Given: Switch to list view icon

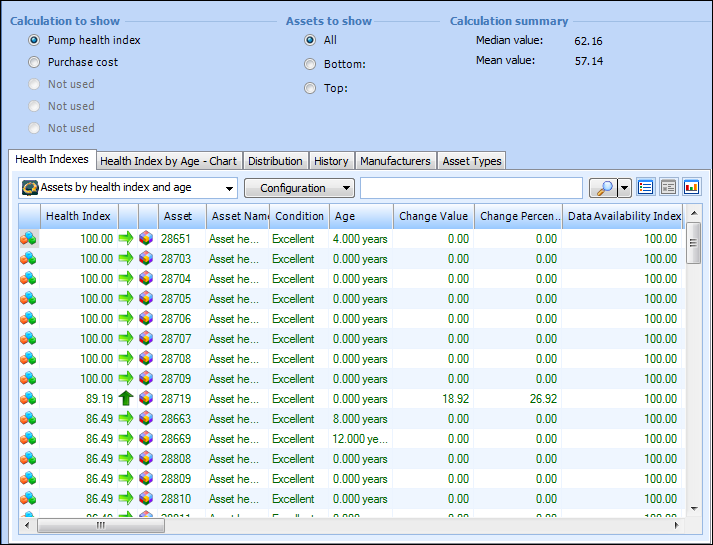Looking at the screenshot, I should [646, 188].
